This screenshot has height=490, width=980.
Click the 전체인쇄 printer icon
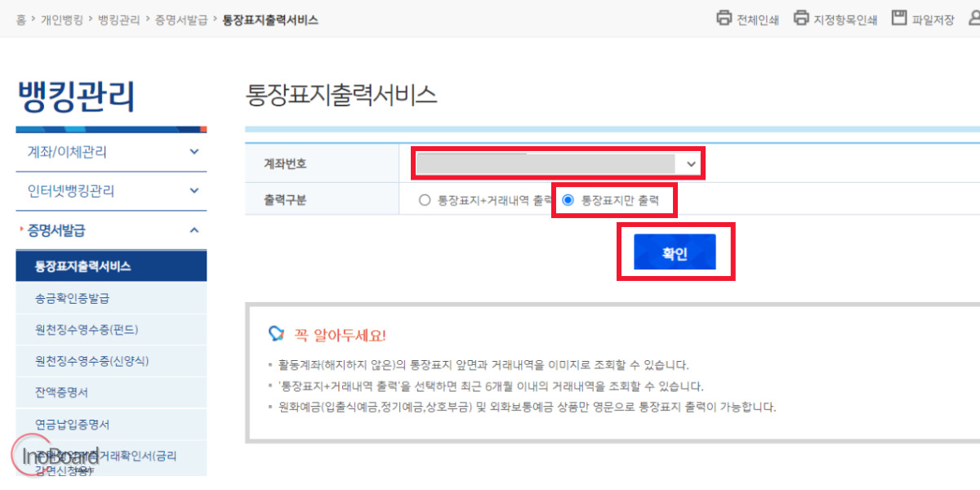click(x=724, y=18)
